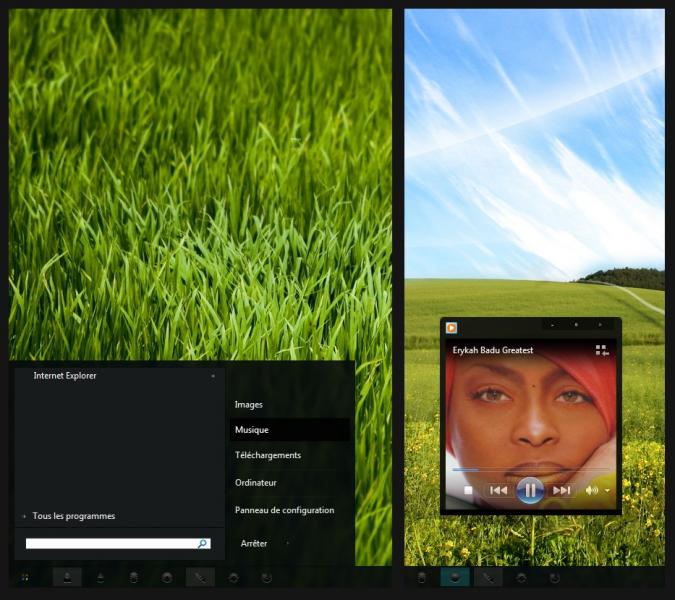Click the Start orb on left taskbar

[25, 578]
